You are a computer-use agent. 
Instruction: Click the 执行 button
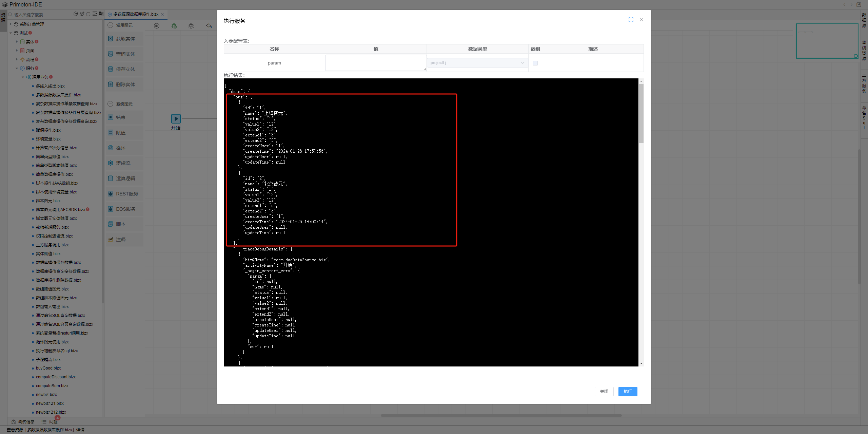pos(627,391)
